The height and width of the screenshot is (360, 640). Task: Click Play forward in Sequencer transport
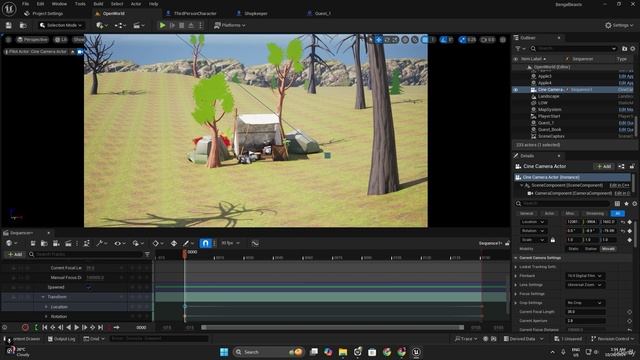[x=76, y=327]
